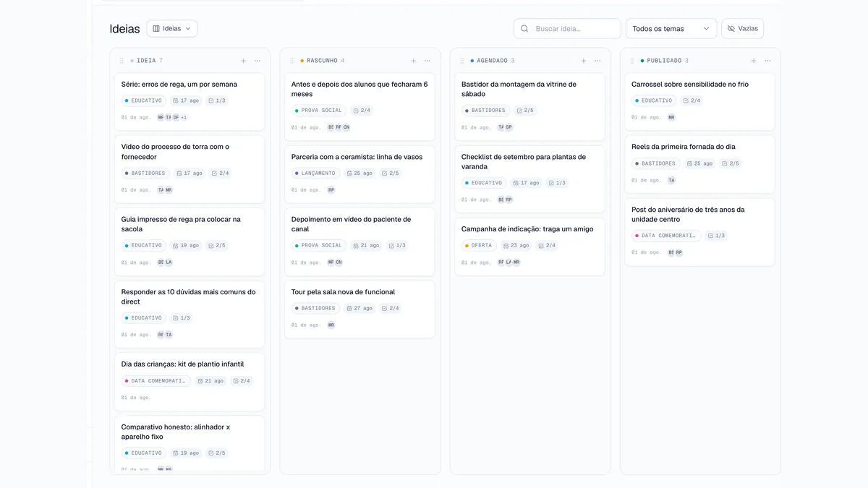Toggle the Vazias hide-empty button
The height and width of the screenshot is (488, 868).
click(x=742, y=29)
